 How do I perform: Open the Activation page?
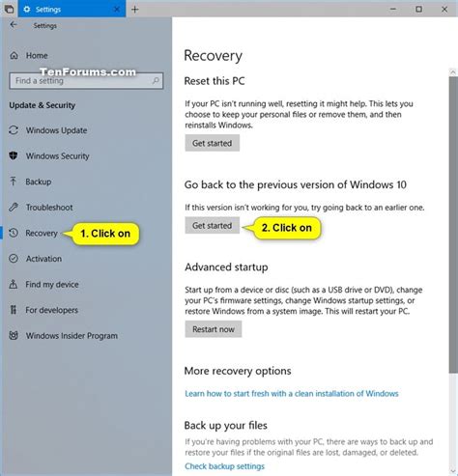[43, 259]
